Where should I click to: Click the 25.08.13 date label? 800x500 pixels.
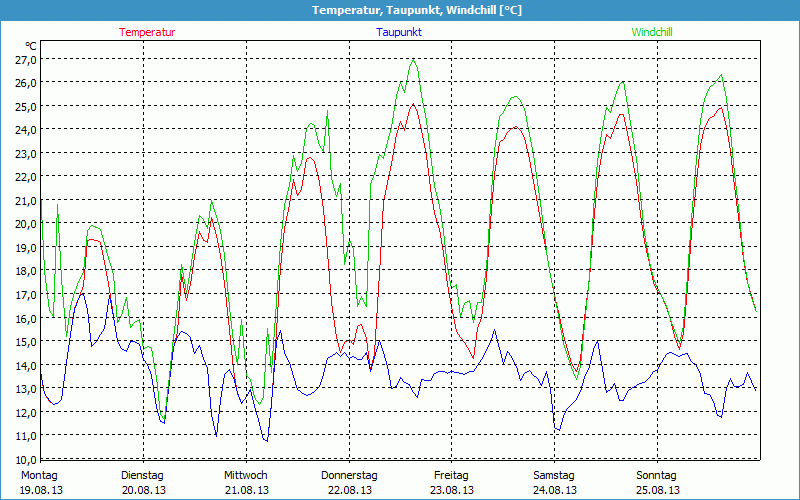(x=658, y=490)
